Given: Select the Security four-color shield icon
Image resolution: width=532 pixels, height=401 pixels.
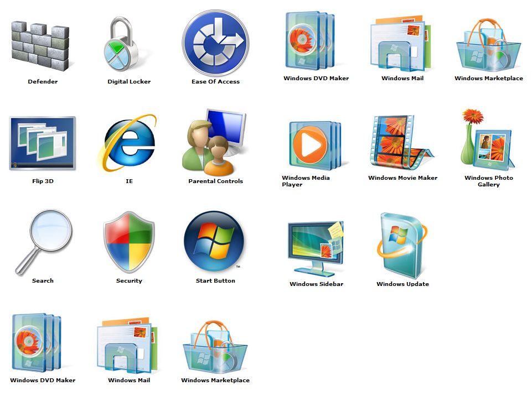Looking at the screenshot, I should pos(129,242).
